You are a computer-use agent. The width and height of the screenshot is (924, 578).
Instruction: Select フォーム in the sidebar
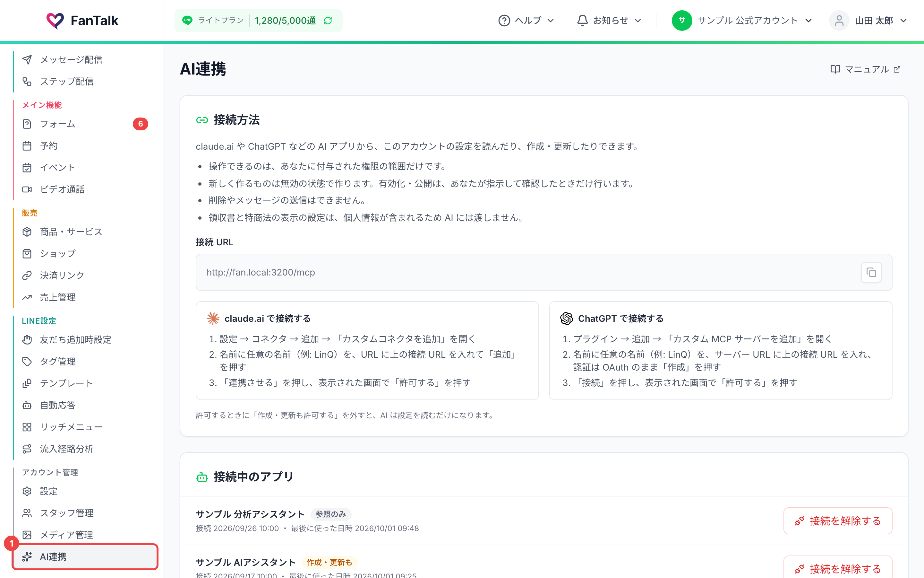coord(85,124)
